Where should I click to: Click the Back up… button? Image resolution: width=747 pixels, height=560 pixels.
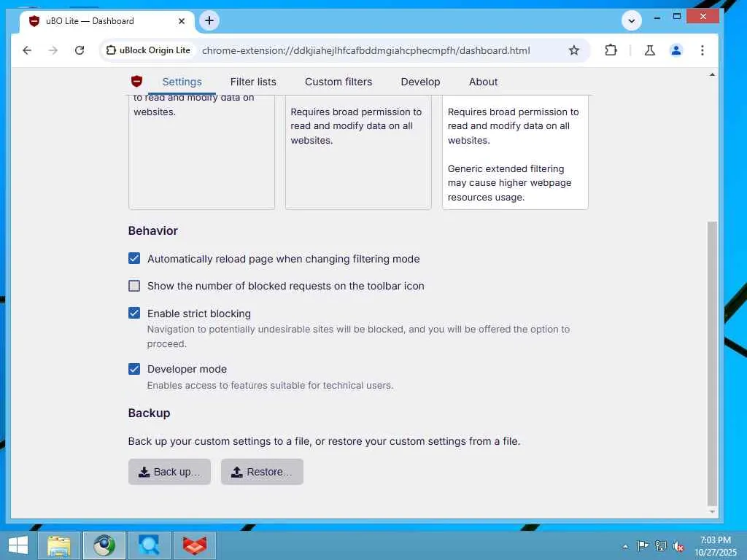pos(169,472)
